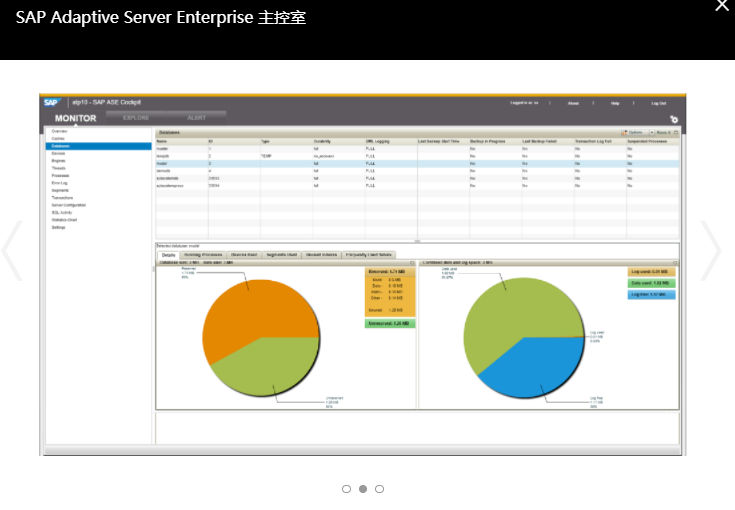Screen dimensions: 735x510
Task: Open the About link
Action: click(573, 103)
